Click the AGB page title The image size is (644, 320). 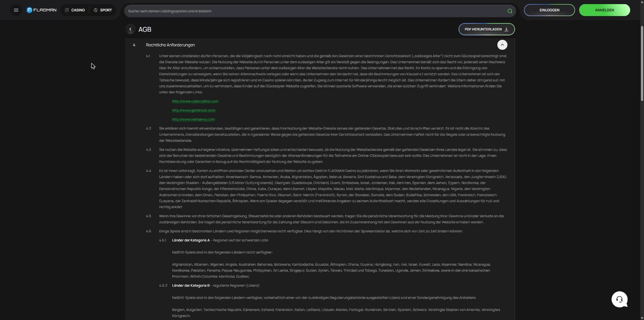pyautogui.click(x=145, y=29)
